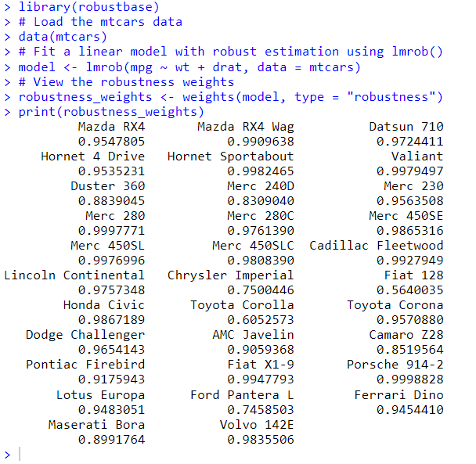Click the Chrysler Imperial label
476x464 pixels.
tap(230, 275)
